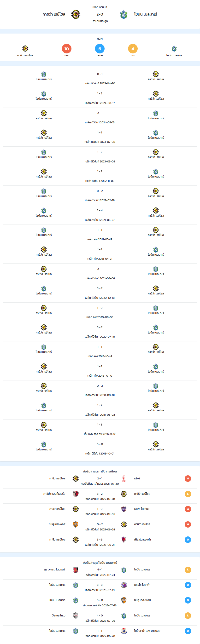Viewport: 200px width, 644px height.
Task: Click the red 10 wins circle
Action: point(67,49)
